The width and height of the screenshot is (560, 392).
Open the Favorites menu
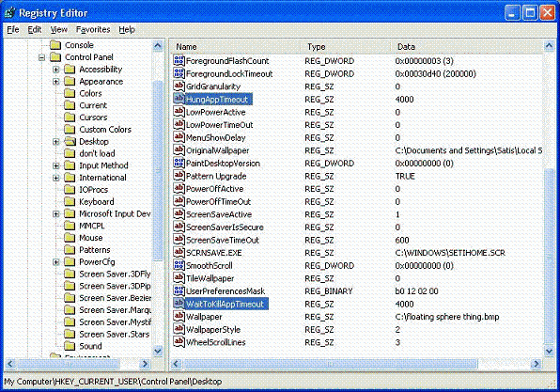(93, 30)
